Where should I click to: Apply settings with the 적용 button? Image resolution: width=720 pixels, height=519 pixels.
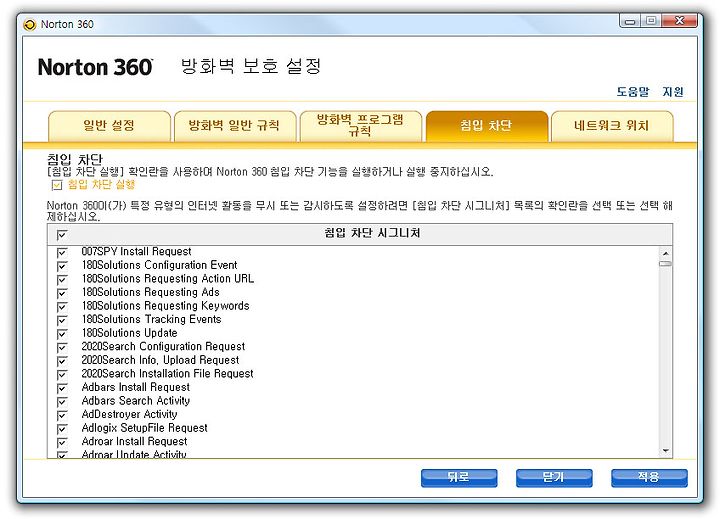(x=649, y=478)
